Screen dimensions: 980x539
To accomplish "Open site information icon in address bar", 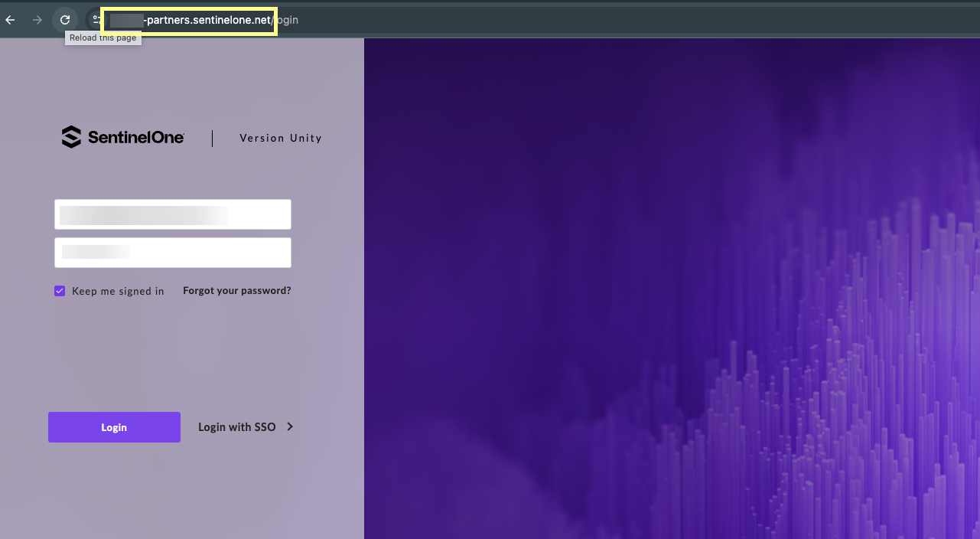I will (96, 20).
